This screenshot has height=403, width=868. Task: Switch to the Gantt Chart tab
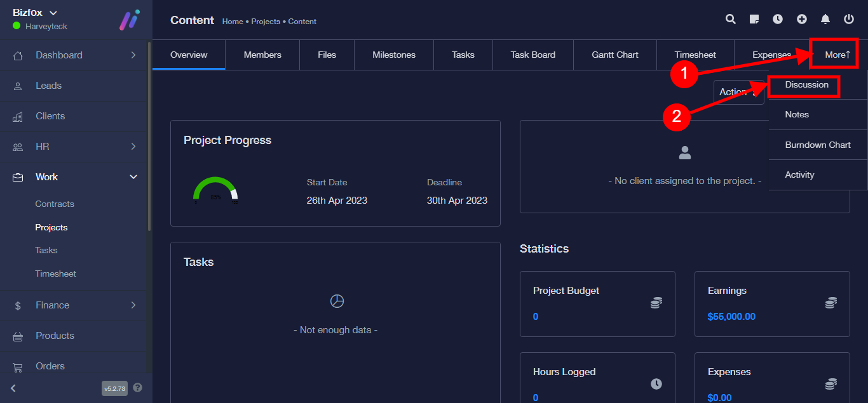[614, 55]
